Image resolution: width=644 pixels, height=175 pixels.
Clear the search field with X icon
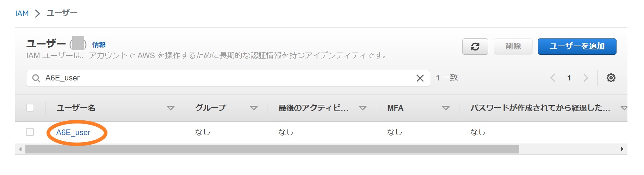point(420,78)
